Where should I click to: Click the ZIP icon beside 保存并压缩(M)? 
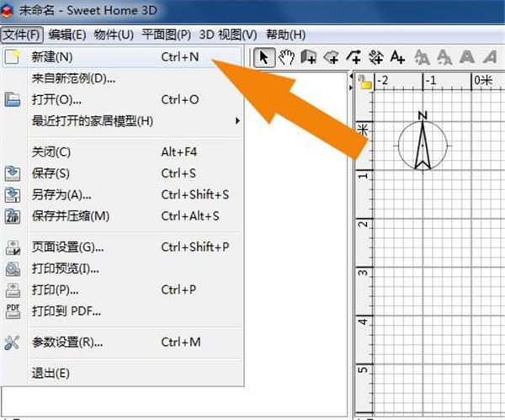pyautogui.click(x=13, y=216)
